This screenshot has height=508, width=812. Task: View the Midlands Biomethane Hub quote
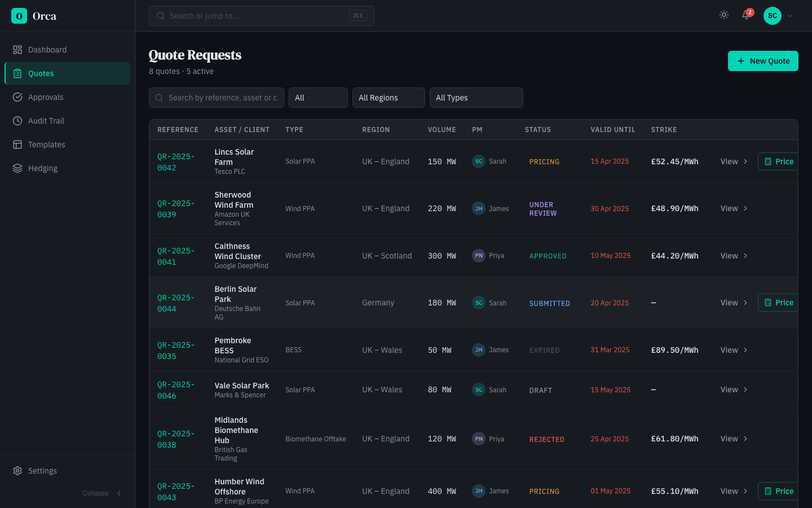[734, 439]
